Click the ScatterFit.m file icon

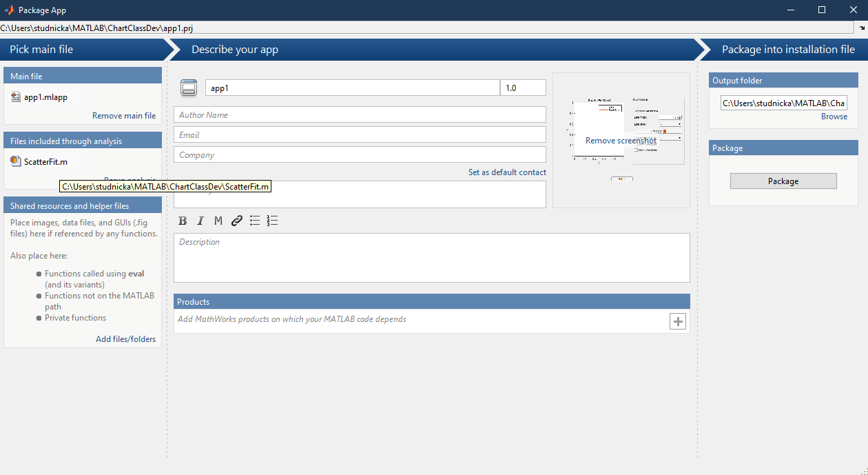tap(17, 161)
